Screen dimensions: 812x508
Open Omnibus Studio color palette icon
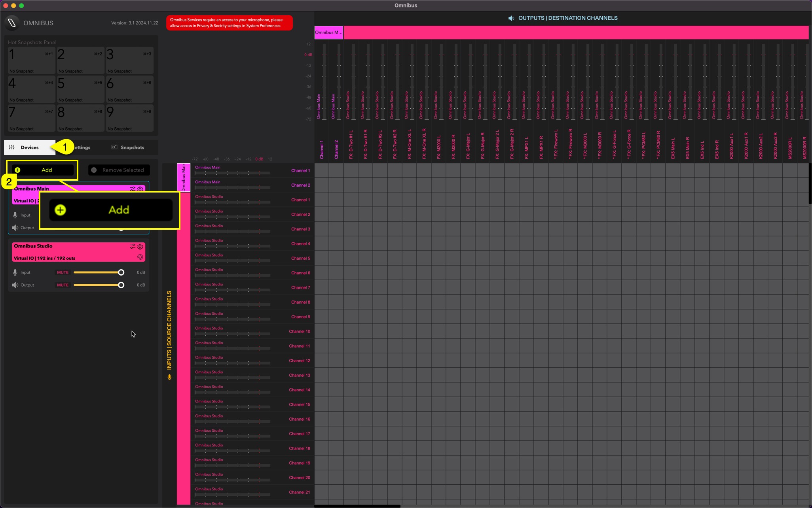(140, 257)
